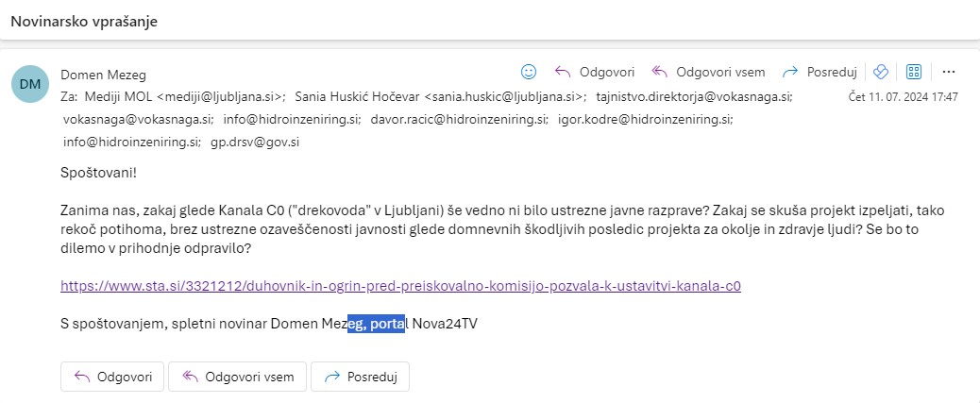
Task: Open the apps grid icon in toolbar
Action: 914,72
